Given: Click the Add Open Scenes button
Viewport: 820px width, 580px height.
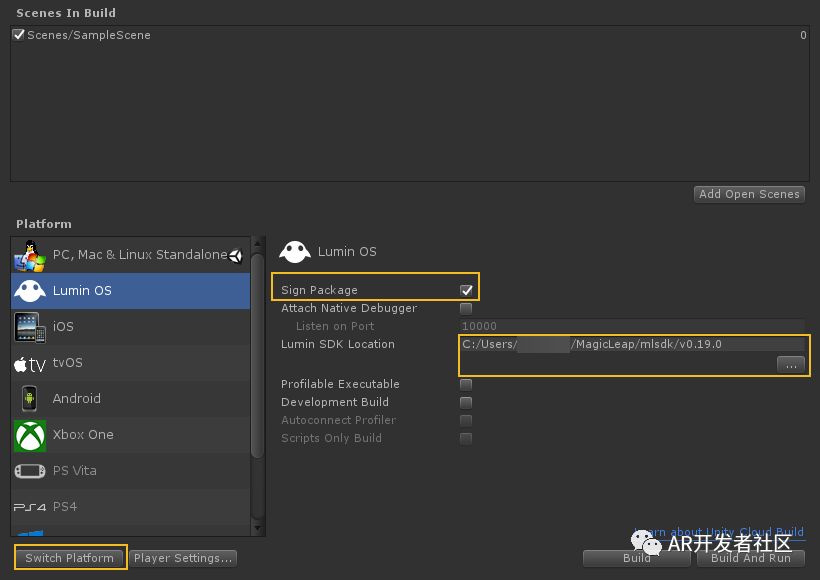Looking at the screenshot, I should coord(749,194).
